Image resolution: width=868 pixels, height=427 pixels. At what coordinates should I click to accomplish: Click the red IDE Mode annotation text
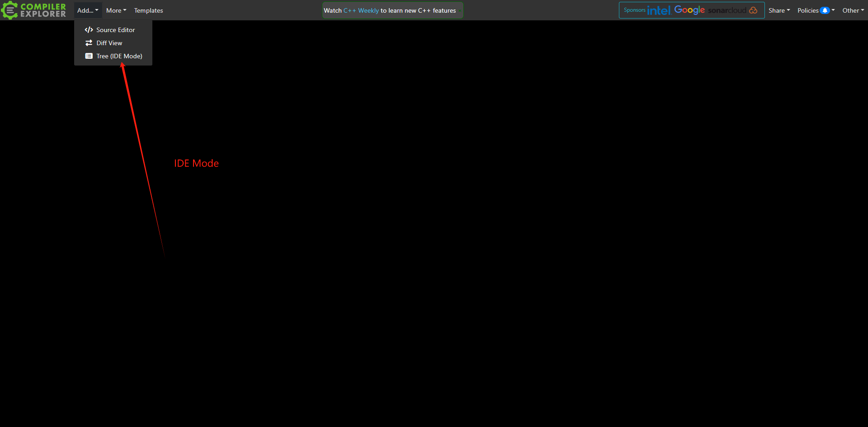(x=196, y=164)
